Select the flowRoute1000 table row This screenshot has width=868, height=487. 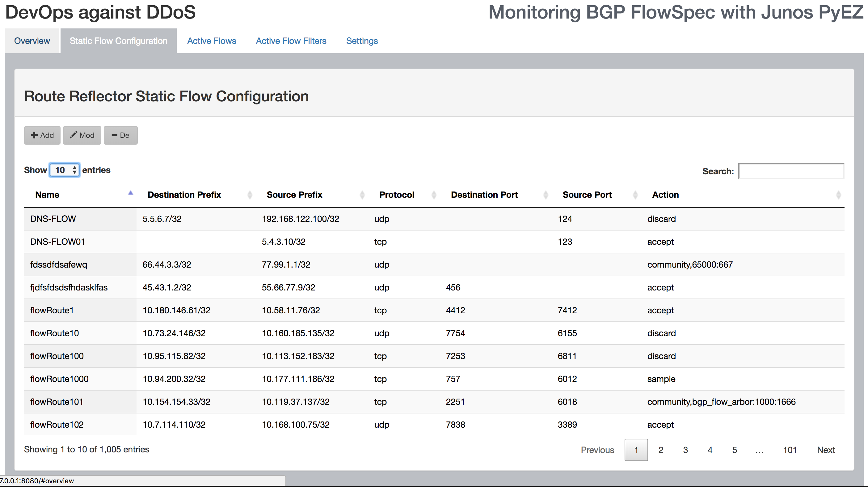click(59, 379)
